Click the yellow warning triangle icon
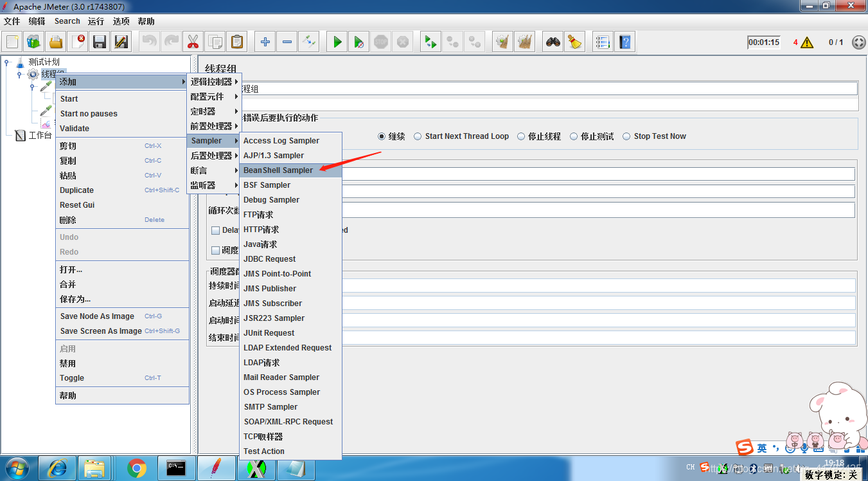 pyautogui.click(x=807, y=42)
